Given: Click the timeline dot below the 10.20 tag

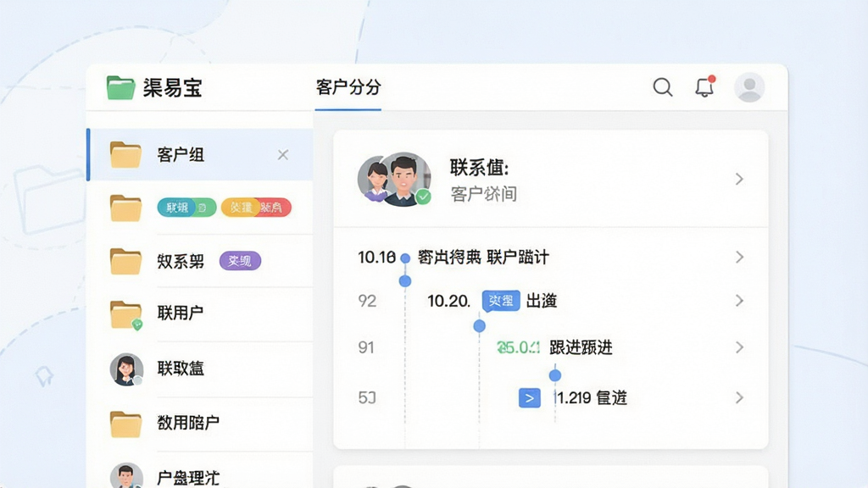Looking at the screenshot, I should pyautogui.click(x=480, y=326).
